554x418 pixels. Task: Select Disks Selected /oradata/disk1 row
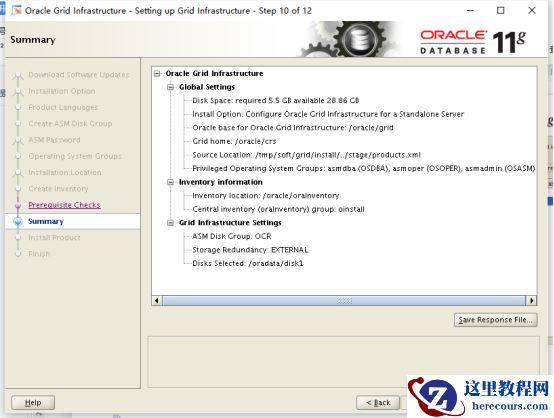(247, 263)
